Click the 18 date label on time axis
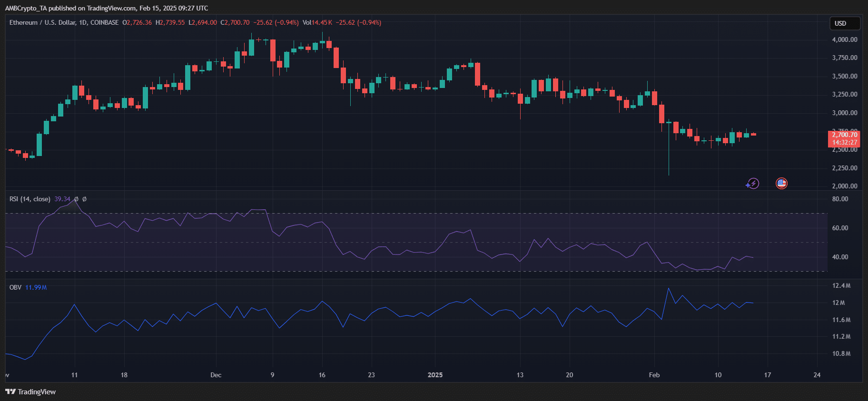 click(x=124, y=375)
